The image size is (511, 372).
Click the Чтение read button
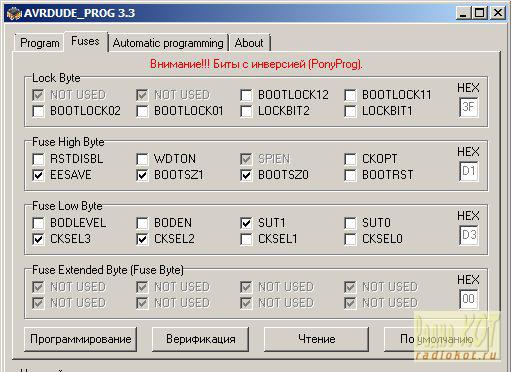pos(317,339)
